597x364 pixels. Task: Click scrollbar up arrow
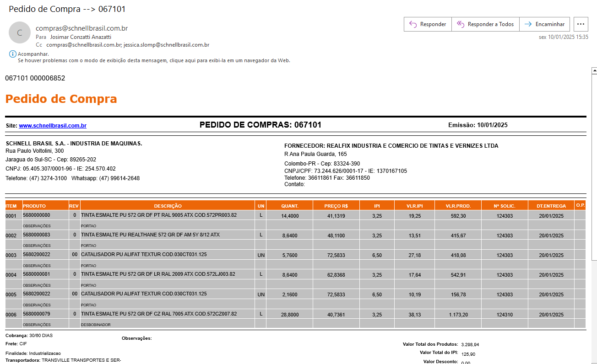pos(594,71)
